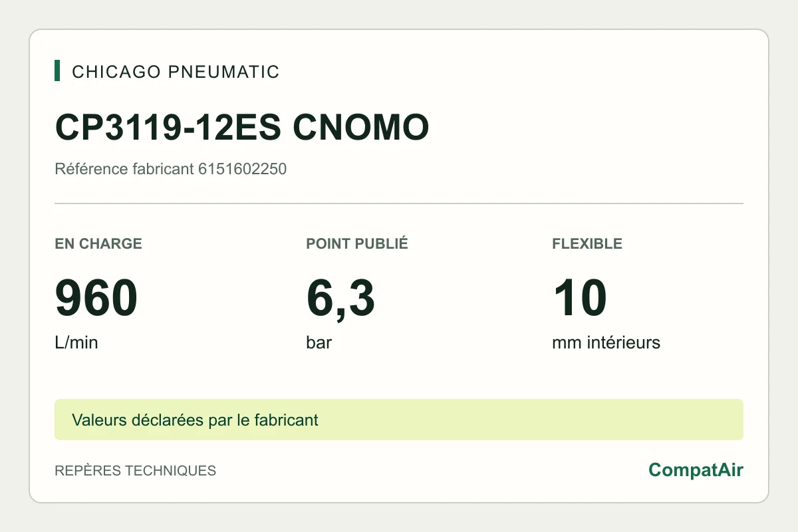Click the Valeurs déclarées par le fabricant banner
Image resolution: width=798 pixels, height=532 pixels.
point(399,420)
